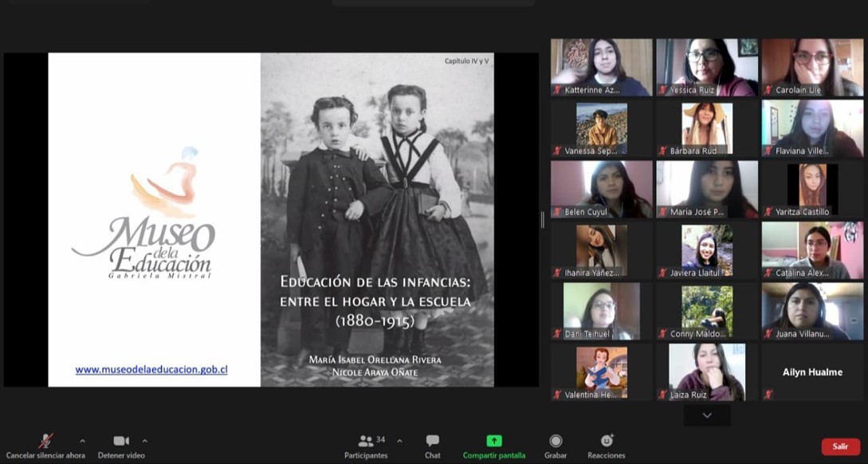This screenshot has height=464, width=868.
Task: Expand audio options arrow beside microphone
Action: 82,442
